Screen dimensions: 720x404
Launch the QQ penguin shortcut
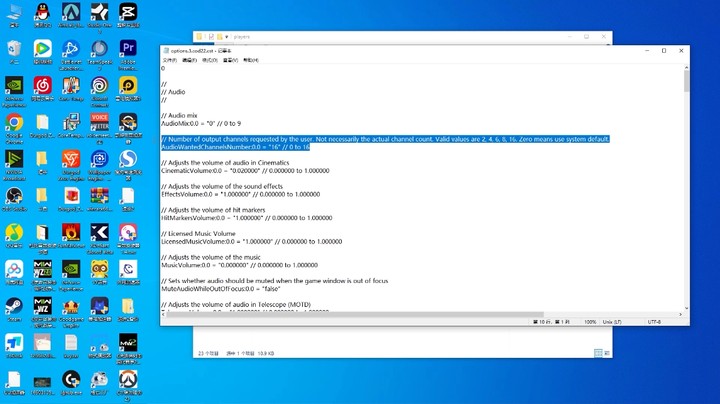coord(43,15)
